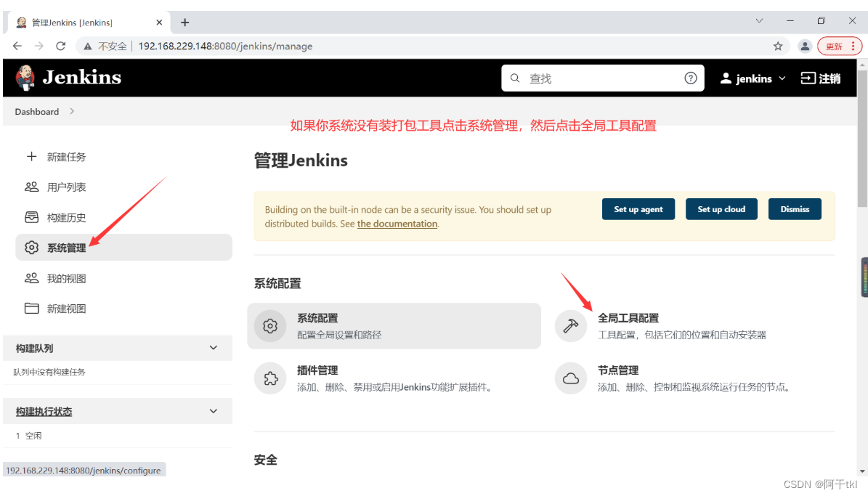
Task: Click the 构建队列 panel header
Action: 118,348
